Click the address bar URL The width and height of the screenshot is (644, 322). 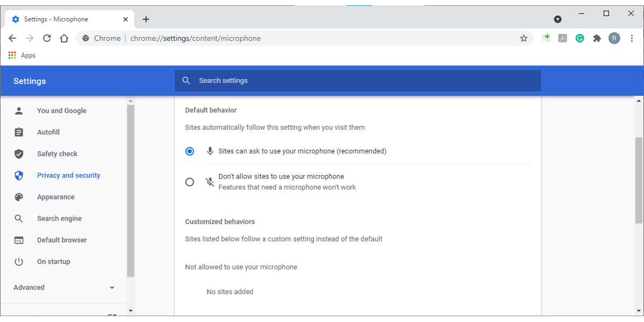[196, 38]
